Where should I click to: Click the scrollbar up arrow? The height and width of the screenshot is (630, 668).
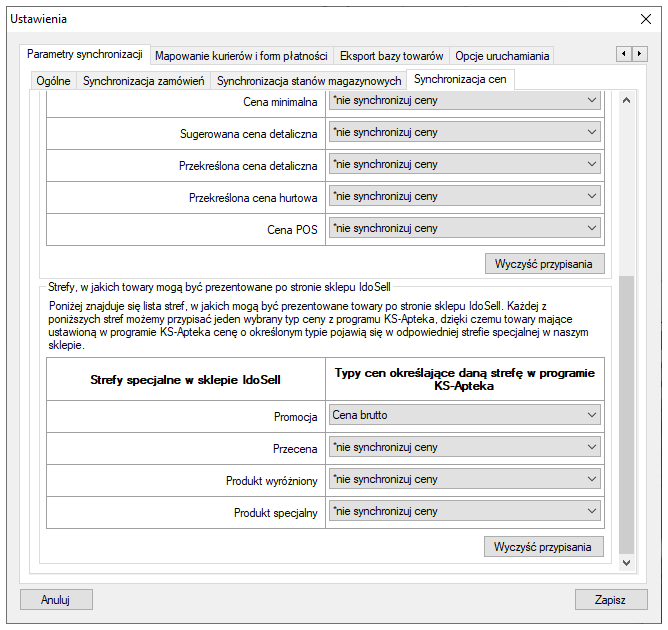click(627, 100)
